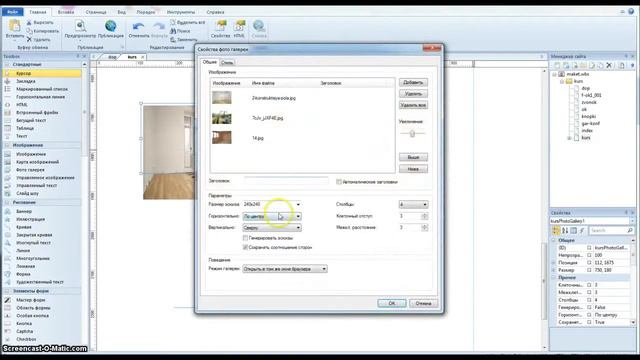The width and height of the screenshot is (640, 360).
Task: Collapse the kurs folder in site manager
Action: point(562,81)
